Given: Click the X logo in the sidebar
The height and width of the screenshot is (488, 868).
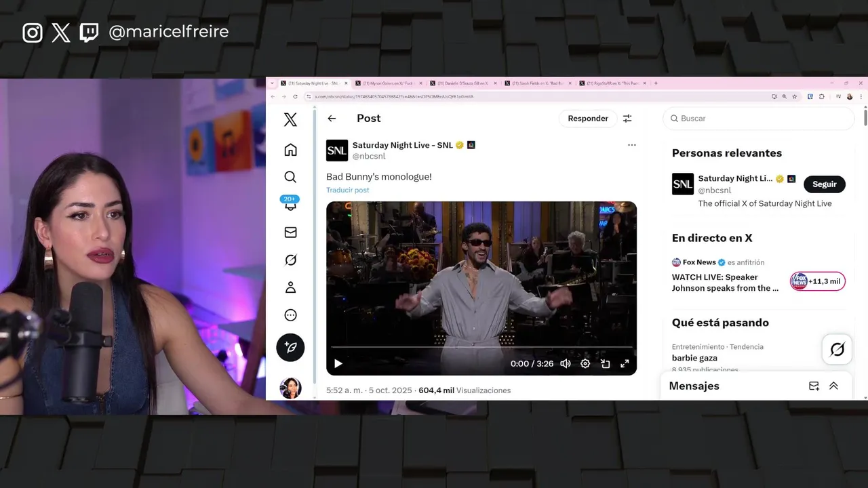Looking at the screenshot, I should point(290,120).
